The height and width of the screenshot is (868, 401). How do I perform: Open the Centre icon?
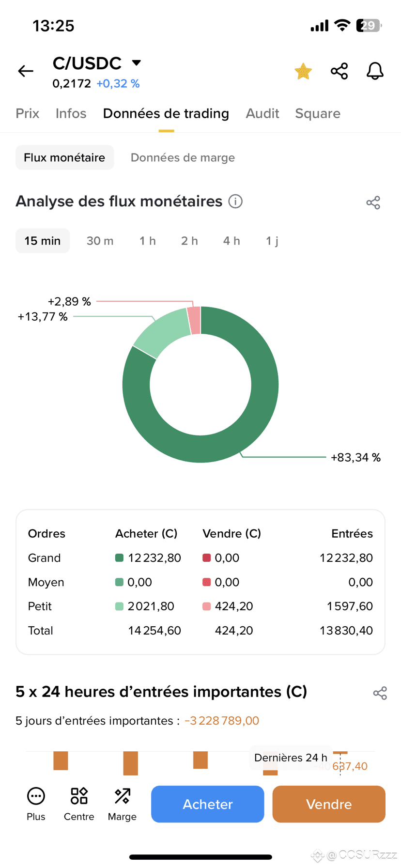[79, 796]
